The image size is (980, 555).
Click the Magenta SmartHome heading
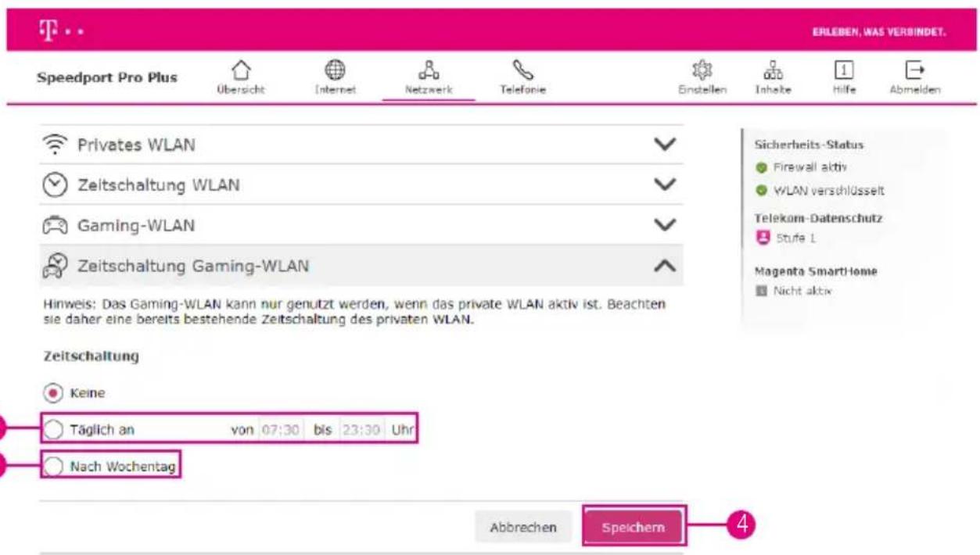(816, 271)
